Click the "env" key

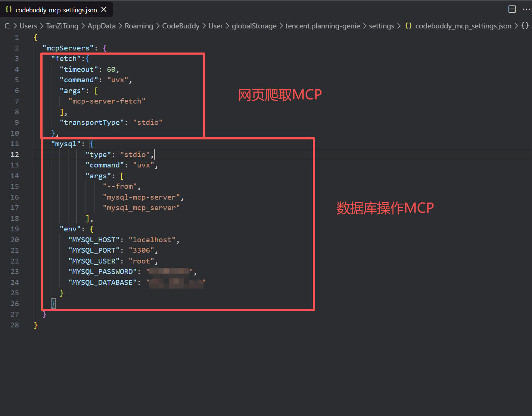[70, 229]
